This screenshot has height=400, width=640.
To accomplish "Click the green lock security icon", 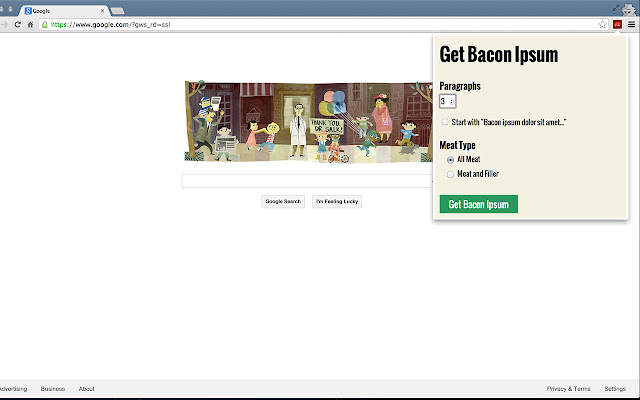I will click(x=45, y=24).
